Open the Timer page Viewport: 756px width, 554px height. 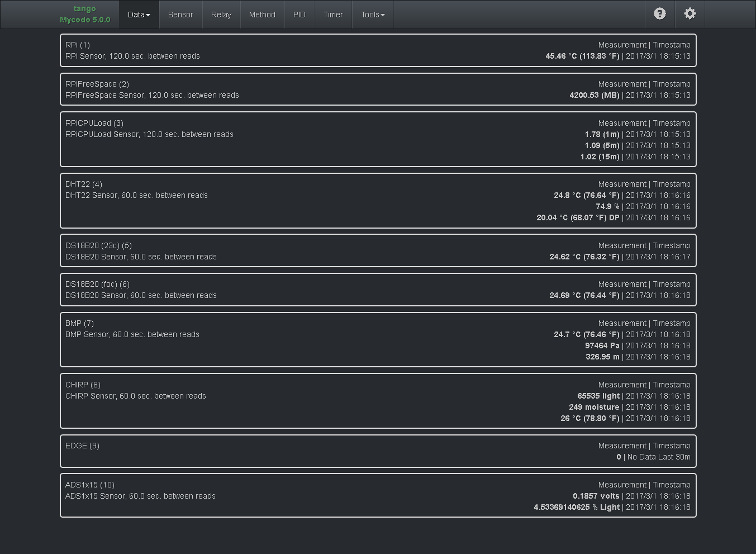pyautogui.click(x=333, y=15)
